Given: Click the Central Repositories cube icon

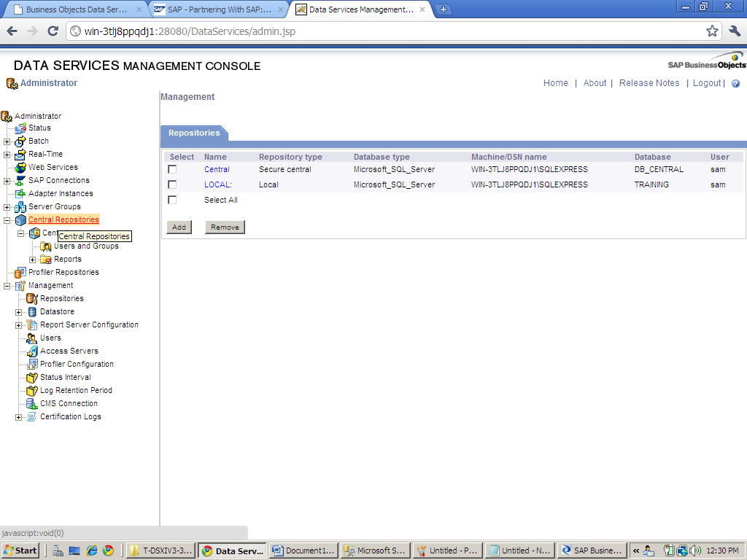Looking at the screenshot, I should coord(20,220).
